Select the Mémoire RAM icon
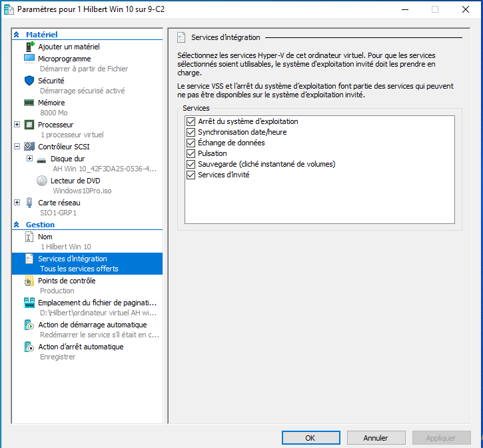Viewport: 483px width, 448px height. (29, 103)
